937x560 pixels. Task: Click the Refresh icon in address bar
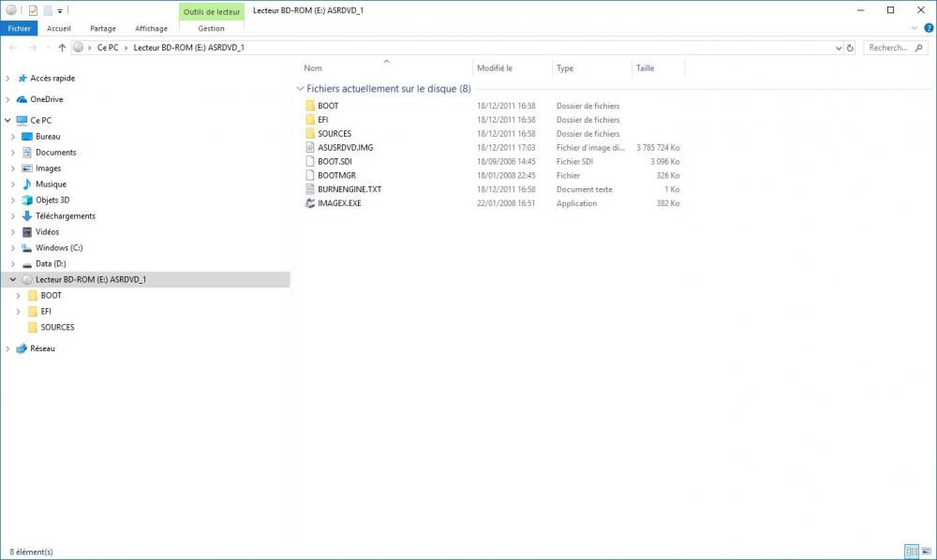(x=850, y=48)
